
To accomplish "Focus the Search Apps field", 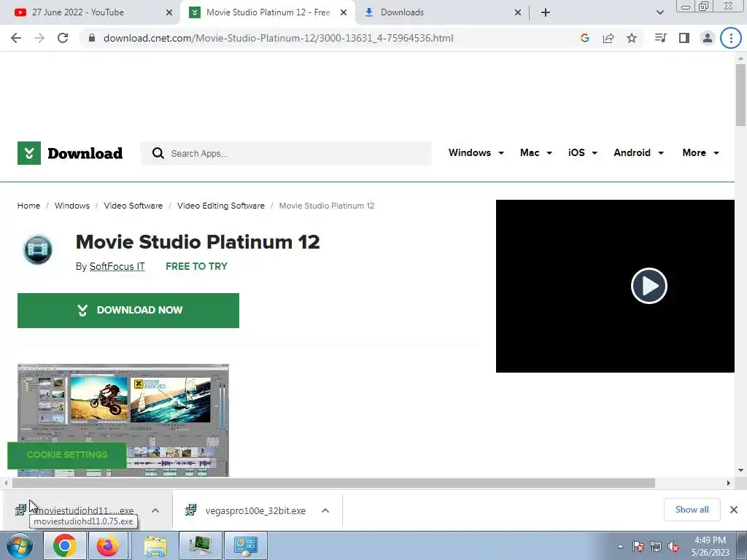I will 286,153.
